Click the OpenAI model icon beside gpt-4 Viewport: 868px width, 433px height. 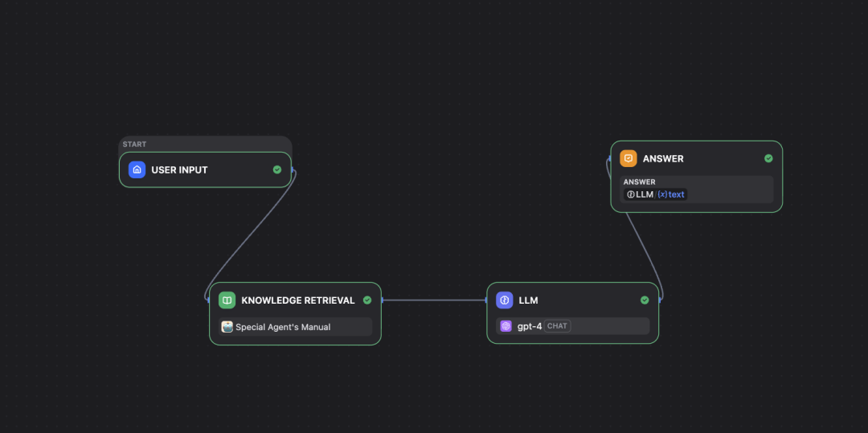click(506, 326)
